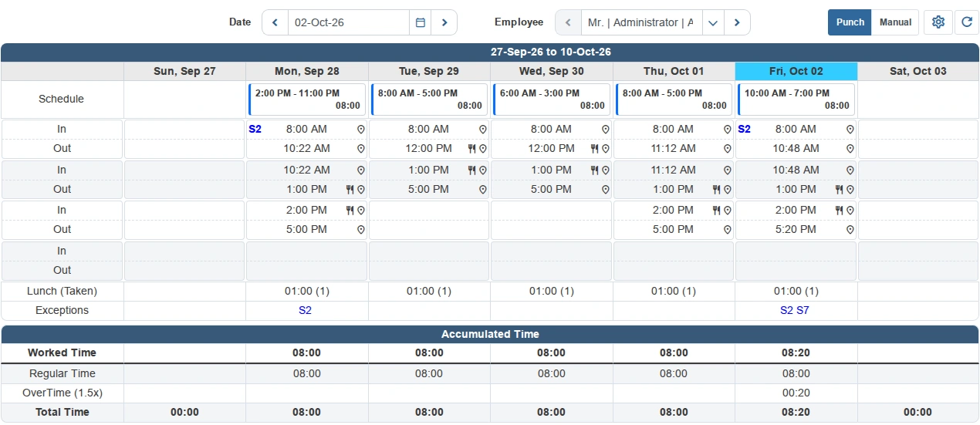Click location pin on Wednesday 5:00 PM punch
The image size is (980, 425).
(x=606, y=189)
